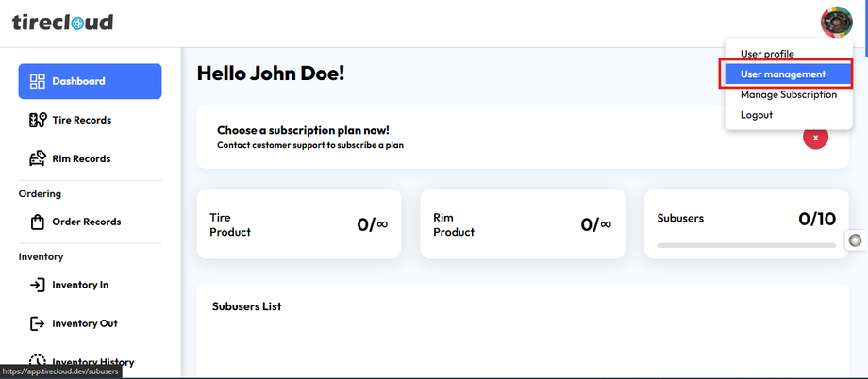Log out via the Logout entry
The width and height of the screenshot is (868, 379).
[x=757, y=115]
